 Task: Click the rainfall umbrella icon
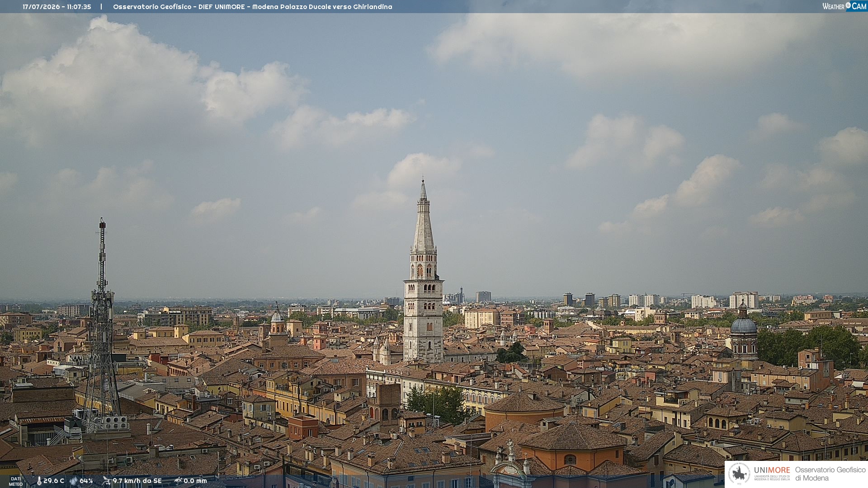click(x=178, y=481)
